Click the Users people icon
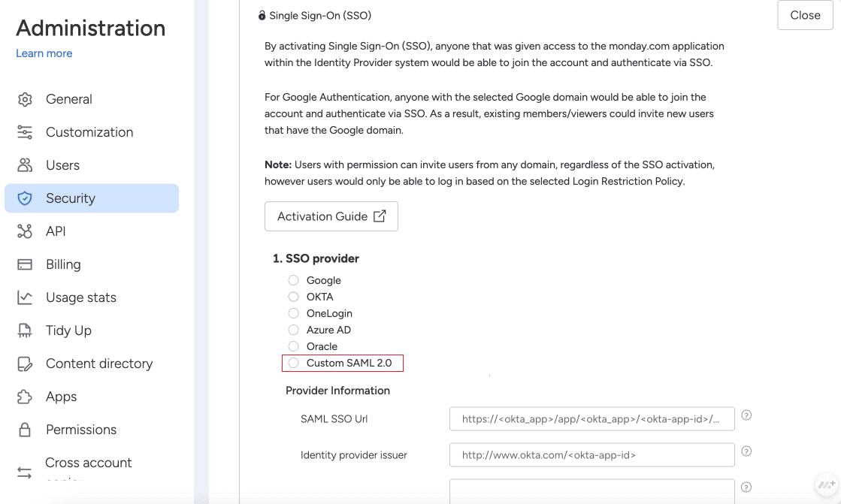841x504 pixels. [25, 165]
